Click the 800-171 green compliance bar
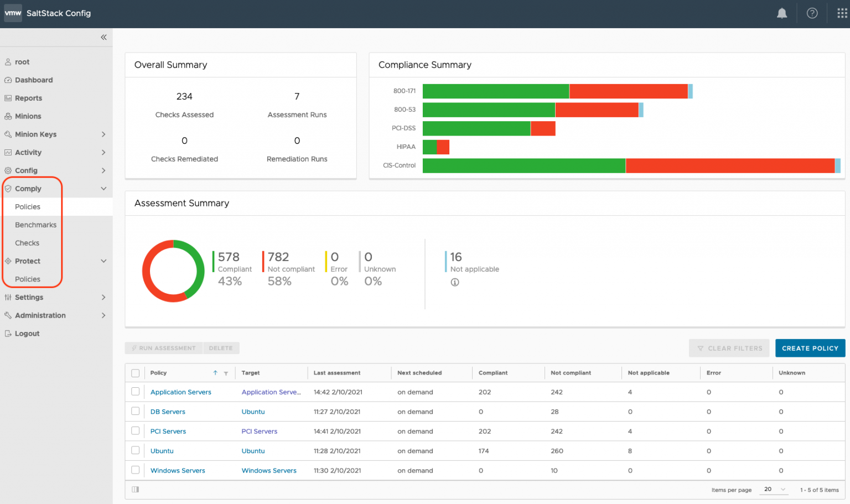 tap(496, 91)
